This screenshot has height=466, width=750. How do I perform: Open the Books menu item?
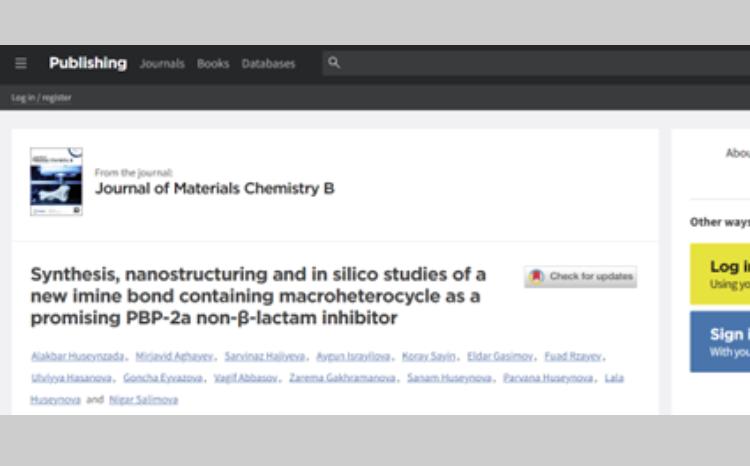pyautogui.click(x=213, y=64)
